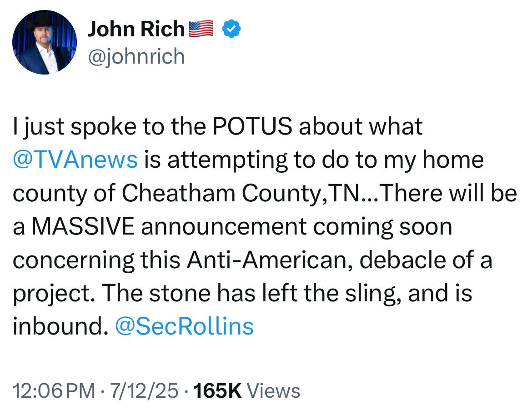
Task: Click the phrase announcement coming soon
Action: click(296, 227)
